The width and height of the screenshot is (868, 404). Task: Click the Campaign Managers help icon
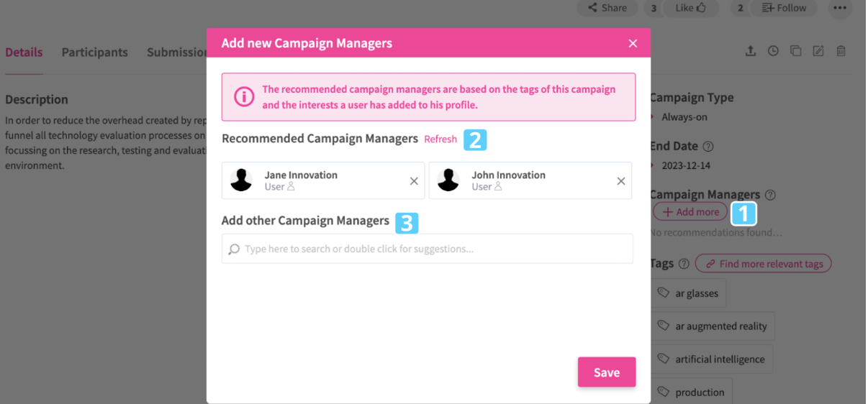(770, 195)
